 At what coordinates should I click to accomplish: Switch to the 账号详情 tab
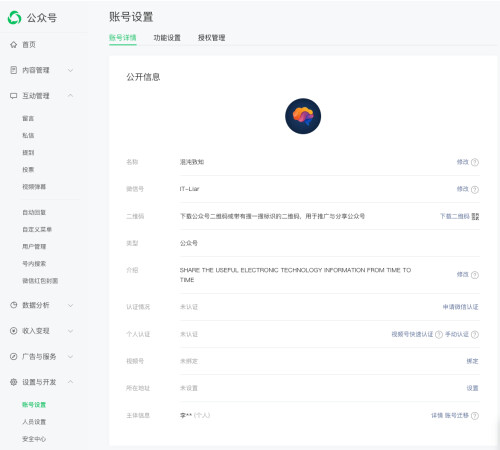pos(123,38)
